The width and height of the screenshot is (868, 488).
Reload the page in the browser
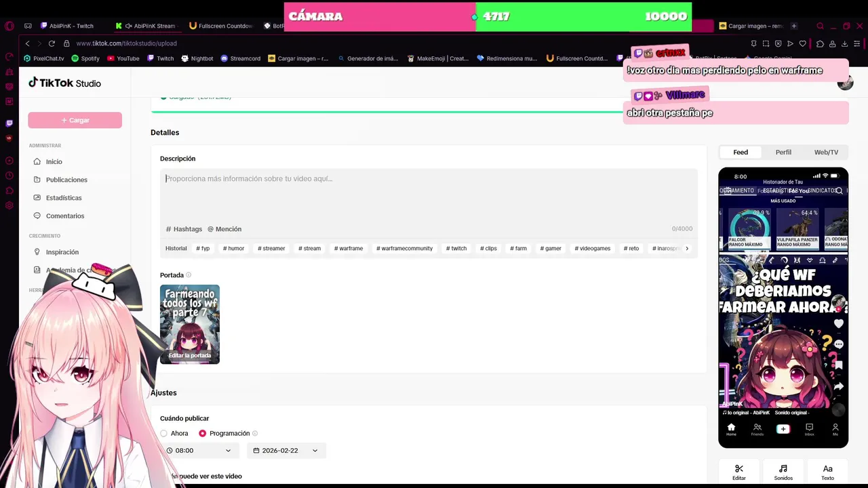pos(52,43)
